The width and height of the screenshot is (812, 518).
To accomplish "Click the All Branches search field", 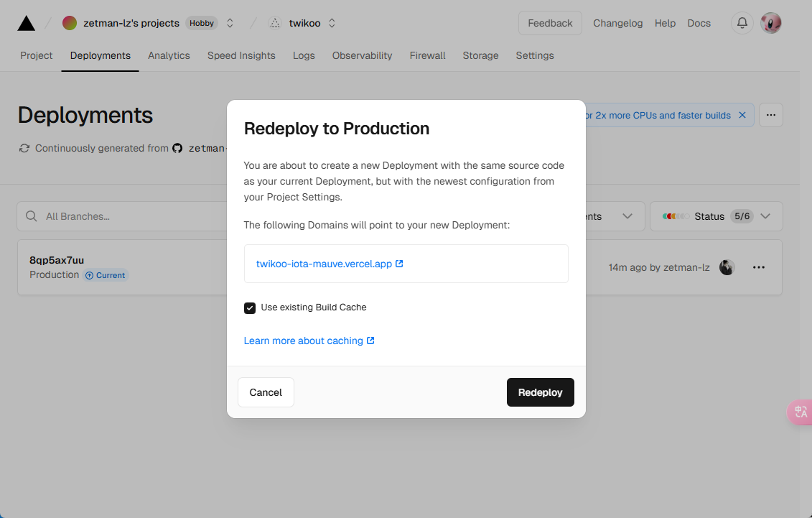I will (x=122, y=216).
